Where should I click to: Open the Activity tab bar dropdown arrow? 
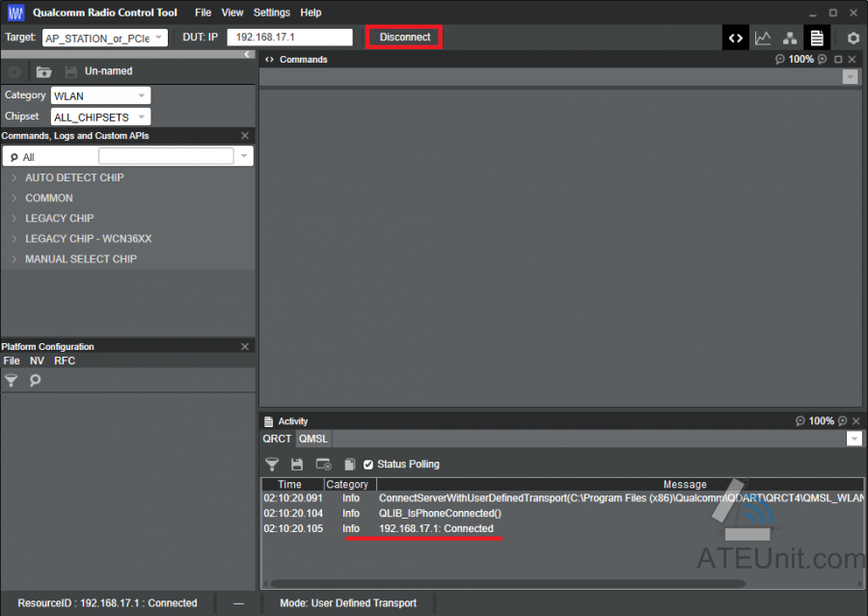(x=854, y=439)
